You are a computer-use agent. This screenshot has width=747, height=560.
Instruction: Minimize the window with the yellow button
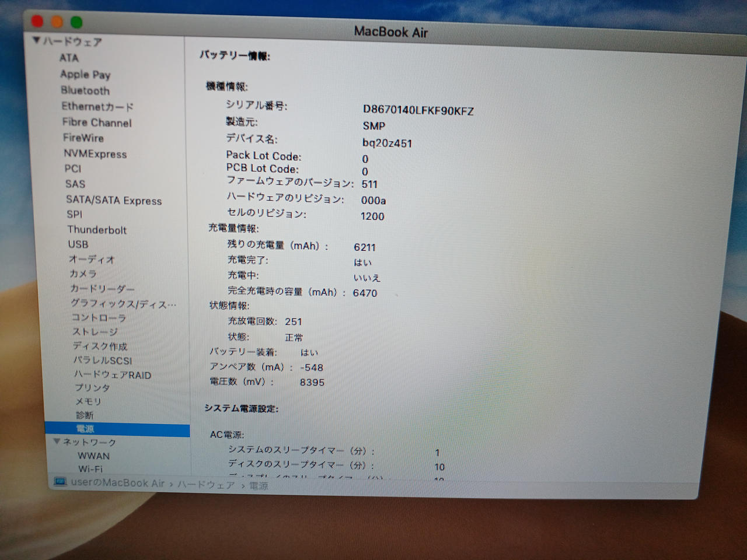coord(57,22)
